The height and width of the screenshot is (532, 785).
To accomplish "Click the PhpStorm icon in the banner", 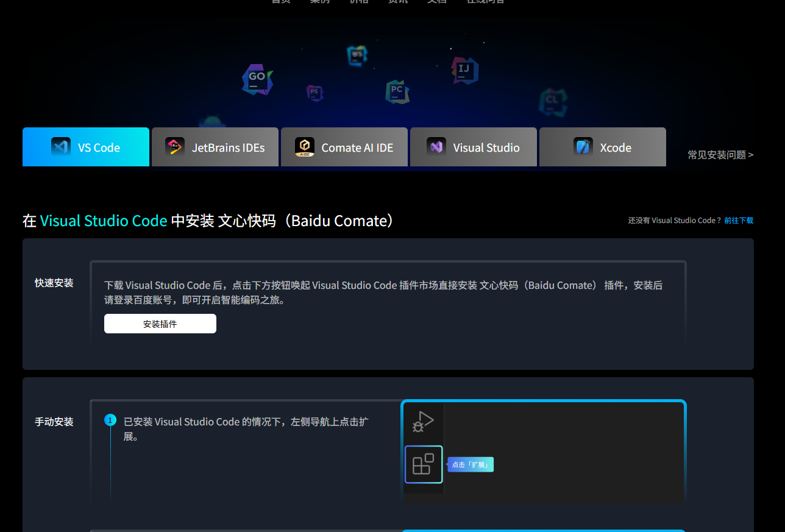I will coord(314,93).
